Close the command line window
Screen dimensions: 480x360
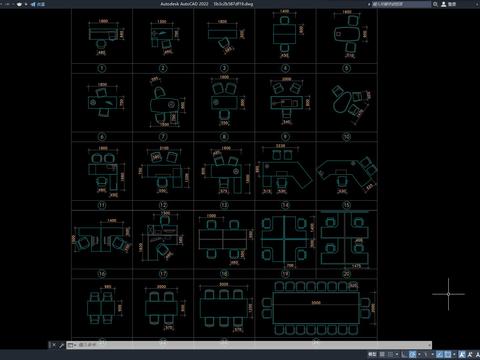click(54, 345)
